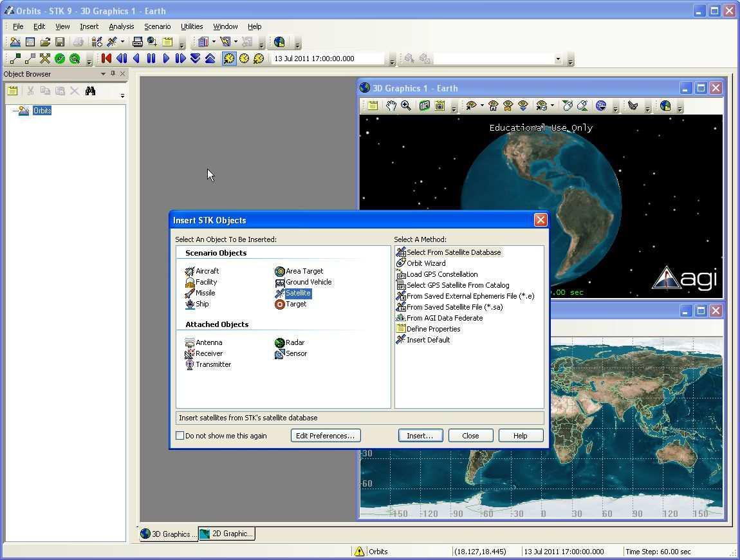
Task: Start animation with the forward play button
Action: coord(166,59)
